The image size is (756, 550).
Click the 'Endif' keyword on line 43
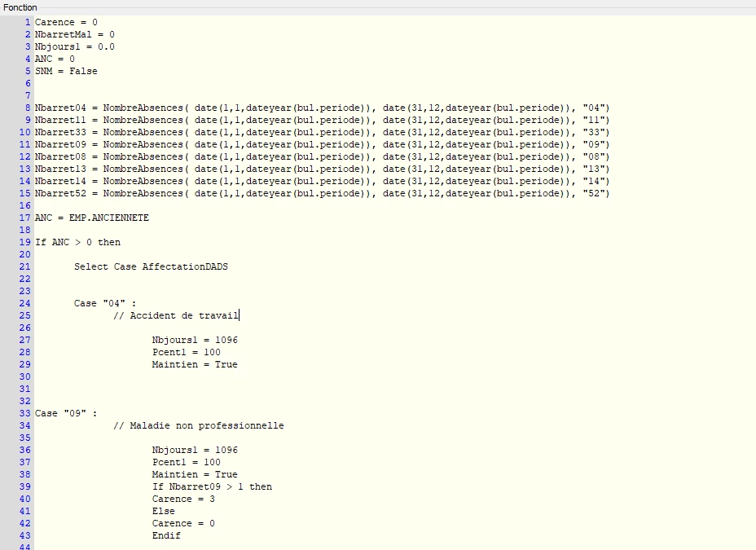(x=166, y=535)
